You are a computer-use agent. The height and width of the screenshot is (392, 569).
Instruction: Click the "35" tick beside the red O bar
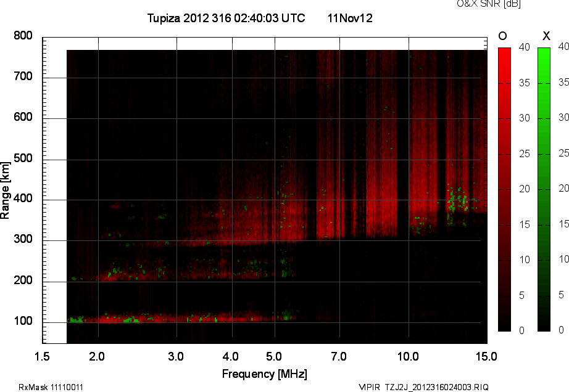tap(525, 83)
